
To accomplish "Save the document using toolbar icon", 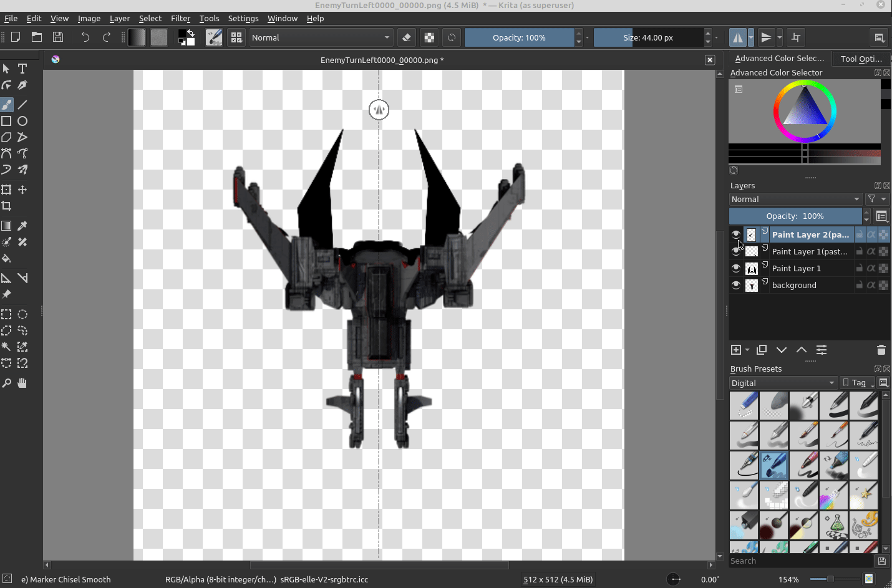I will 58,37.
